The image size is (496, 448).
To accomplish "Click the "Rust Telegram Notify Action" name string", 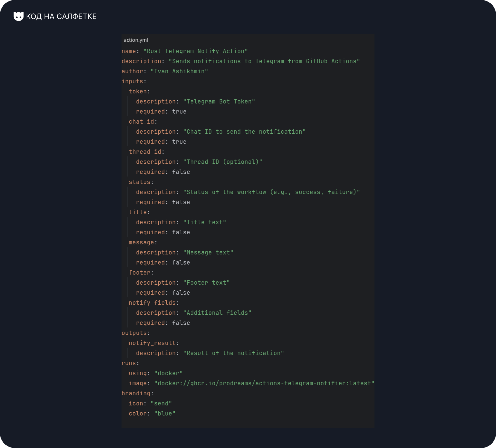I will click(x=196, y=51).
